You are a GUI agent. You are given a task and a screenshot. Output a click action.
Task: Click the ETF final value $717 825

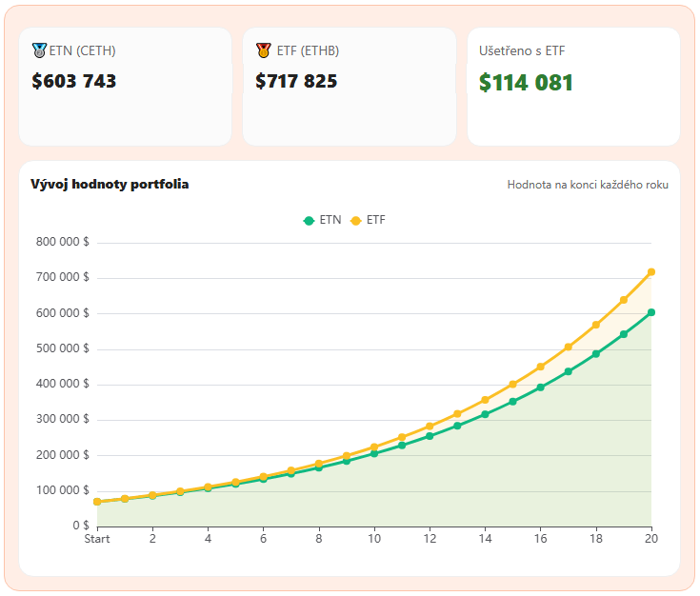point(296,81)
